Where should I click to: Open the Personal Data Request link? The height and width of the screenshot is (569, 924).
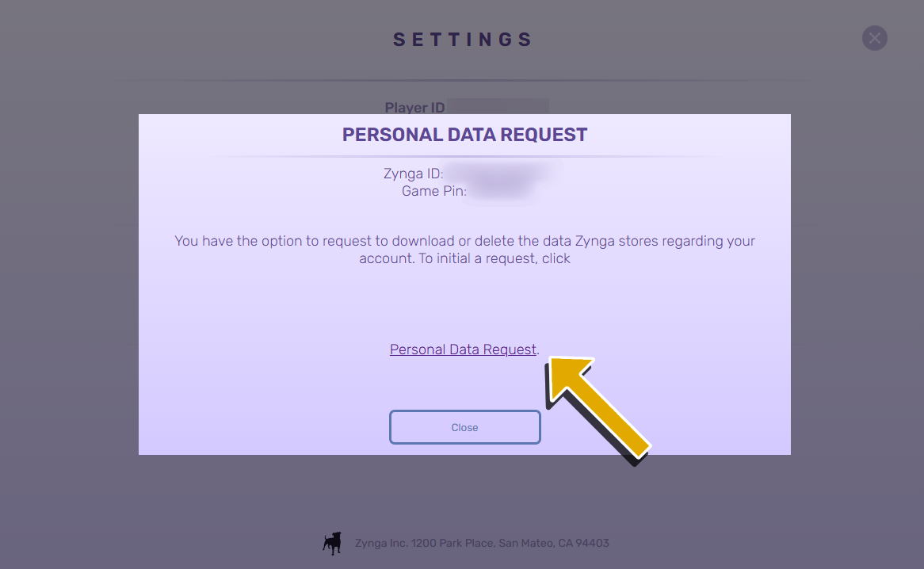(463, 349)
